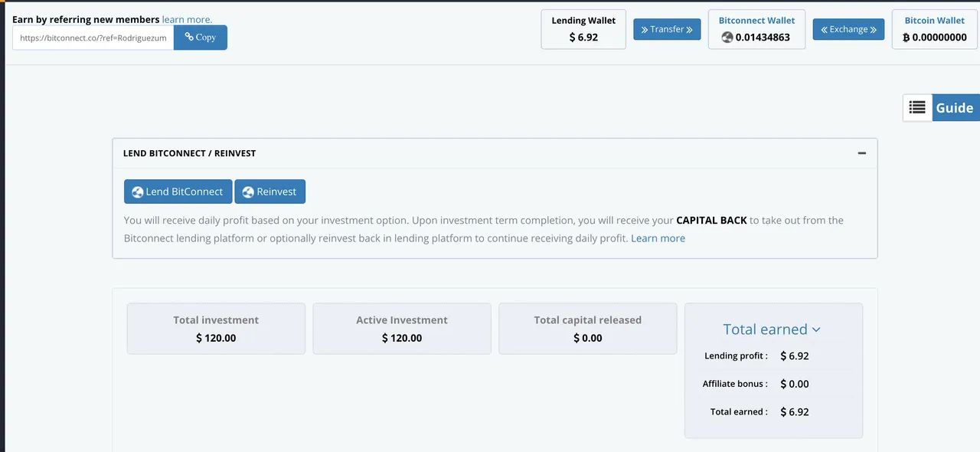The height and width of the screenshot is (452, 980).
Task: Click the Lend BitConnect button
Action: [178, 192]
